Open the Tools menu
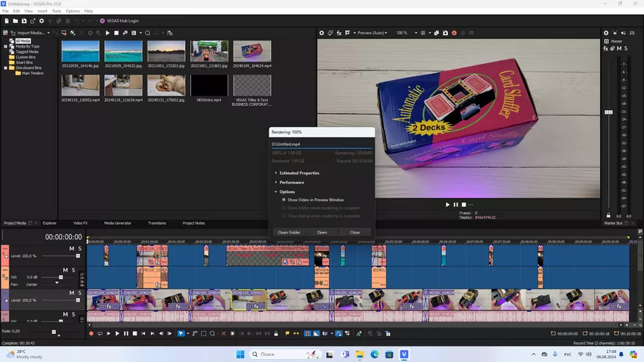The width and height of the screenshot is (644, 362). (57, 11)
